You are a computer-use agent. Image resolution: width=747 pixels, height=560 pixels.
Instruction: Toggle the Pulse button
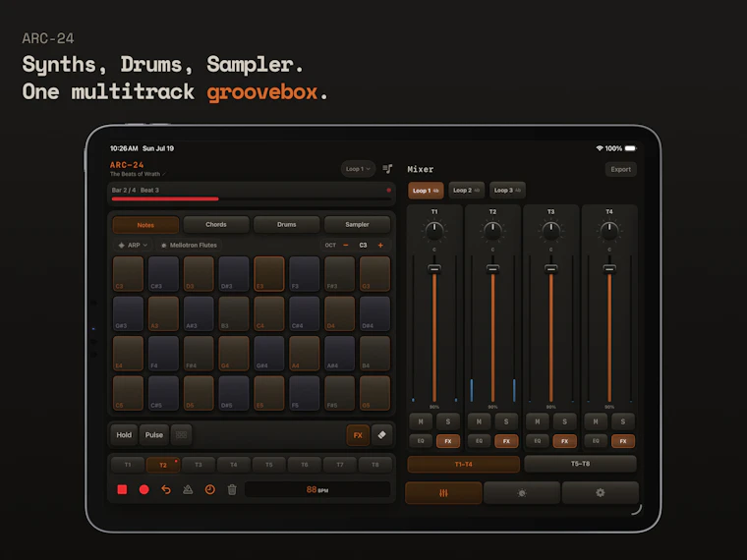(154, 435)
